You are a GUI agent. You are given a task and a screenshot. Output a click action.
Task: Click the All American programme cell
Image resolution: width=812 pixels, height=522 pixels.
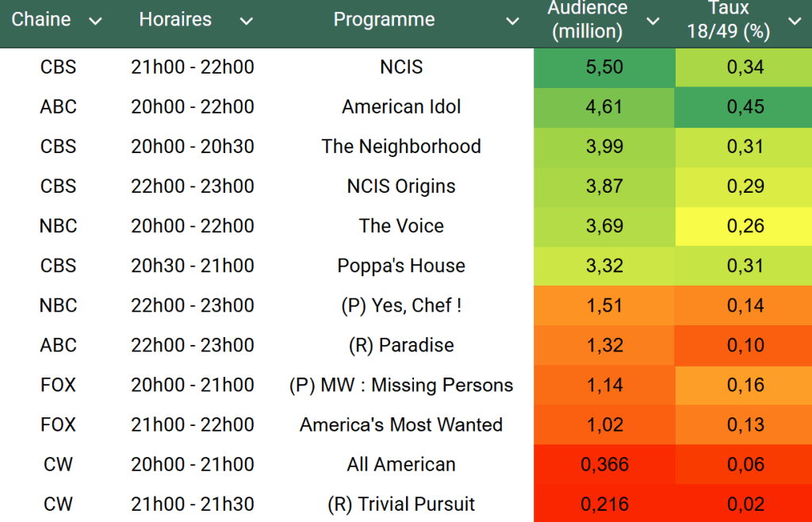[401, 464]
